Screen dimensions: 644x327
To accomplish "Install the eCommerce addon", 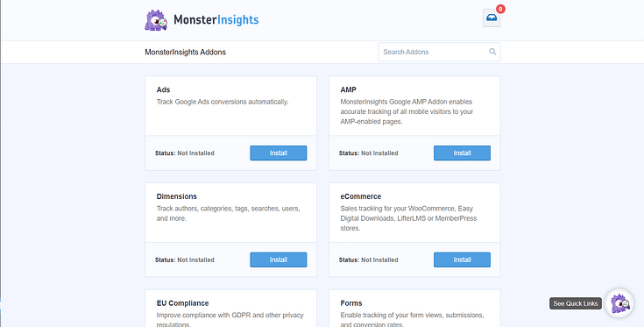I will pyautogui.click(x=462, y=259).
